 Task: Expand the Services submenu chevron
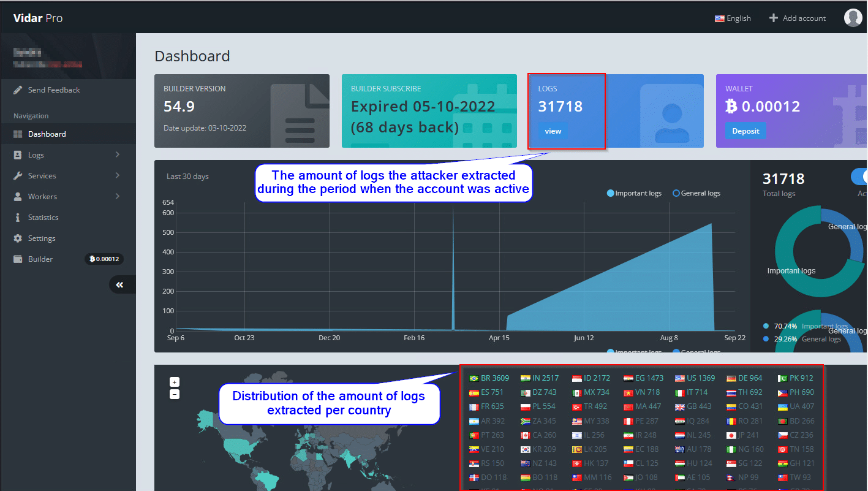tap(118, 176)
